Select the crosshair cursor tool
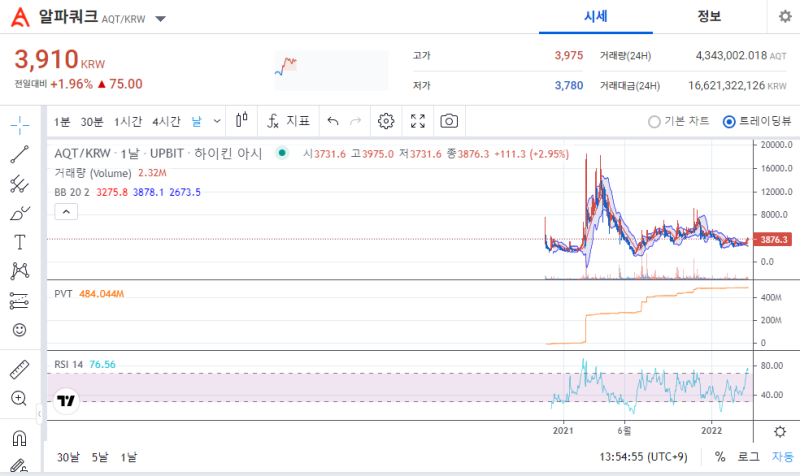Screen dimensions: 800x476 (x=19, y=125)
